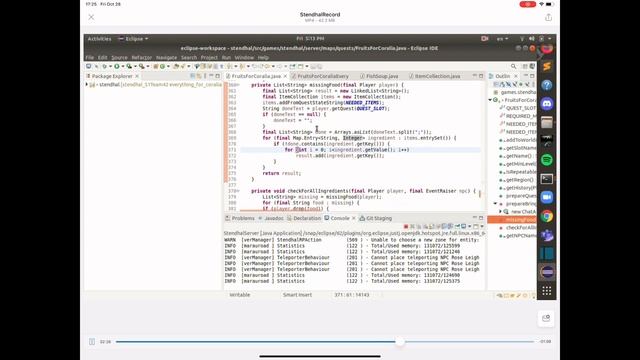This screenshot has height=360, width=640.
Task: Open the picture-in-picture button above the timeline
Action: point(546,318)
